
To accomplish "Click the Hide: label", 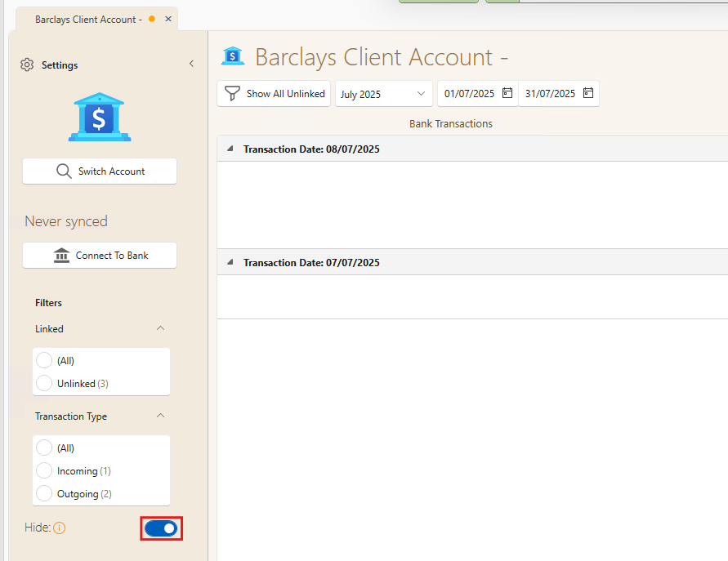I will point(38,528).
